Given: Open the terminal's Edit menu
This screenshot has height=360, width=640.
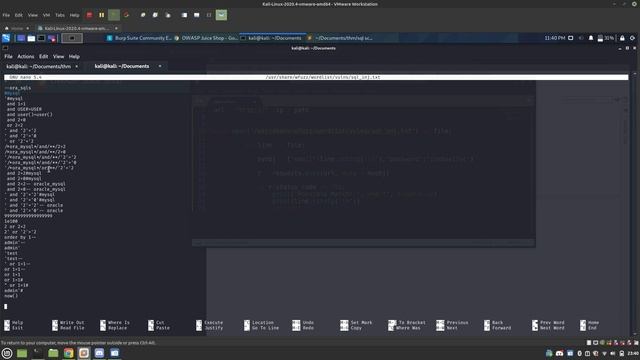Looking at the screenshot, I should [44, 56].
